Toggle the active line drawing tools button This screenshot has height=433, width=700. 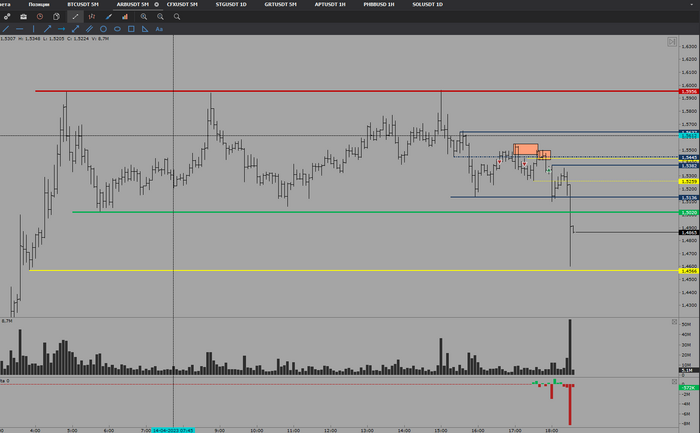75,17
